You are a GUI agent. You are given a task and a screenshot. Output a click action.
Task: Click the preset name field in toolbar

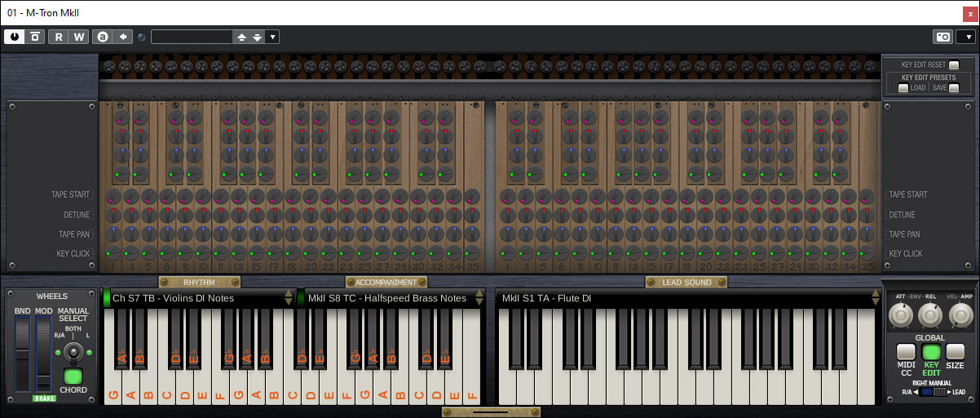[192, 37]
